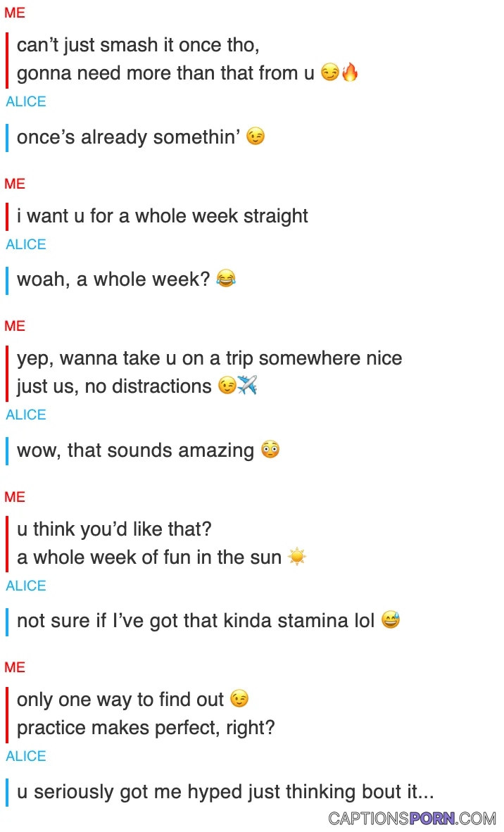This screenshot has width=504, height=832.
Task: Select the flushed face emoji after 'sounds amazing'
Action: 270,449
